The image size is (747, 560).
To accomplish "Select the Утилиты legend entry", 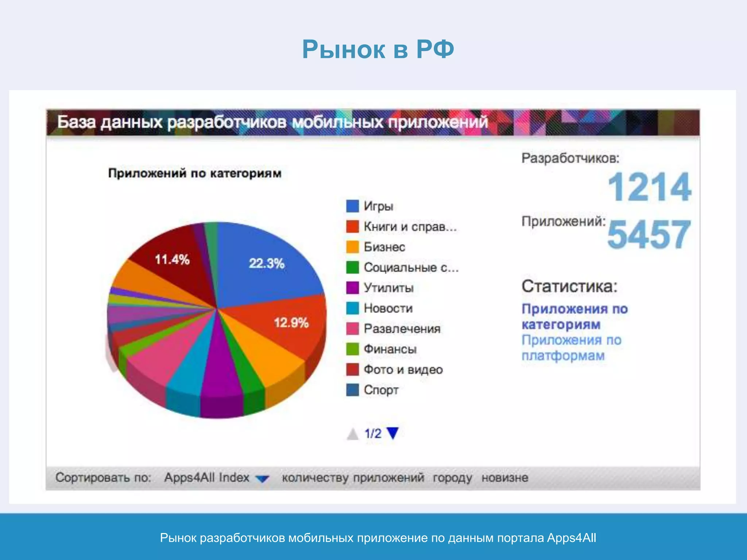I will [380, 288].
